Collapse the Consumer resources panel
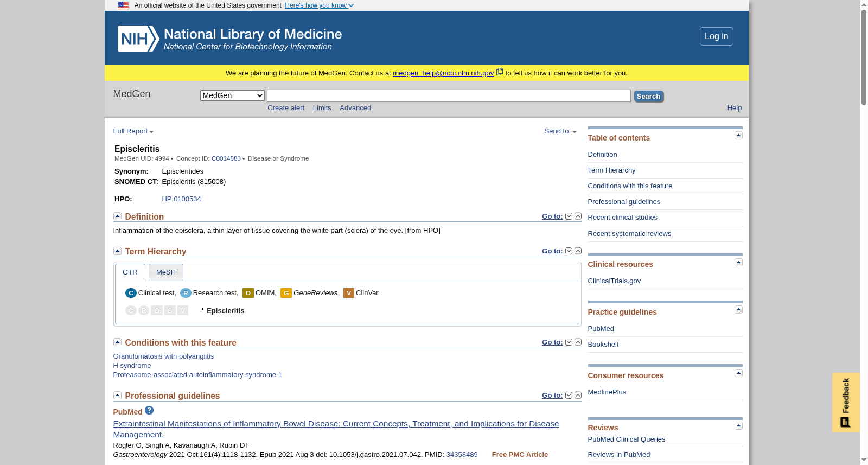The height and width of the screenshot is (465, 868). 738,373
